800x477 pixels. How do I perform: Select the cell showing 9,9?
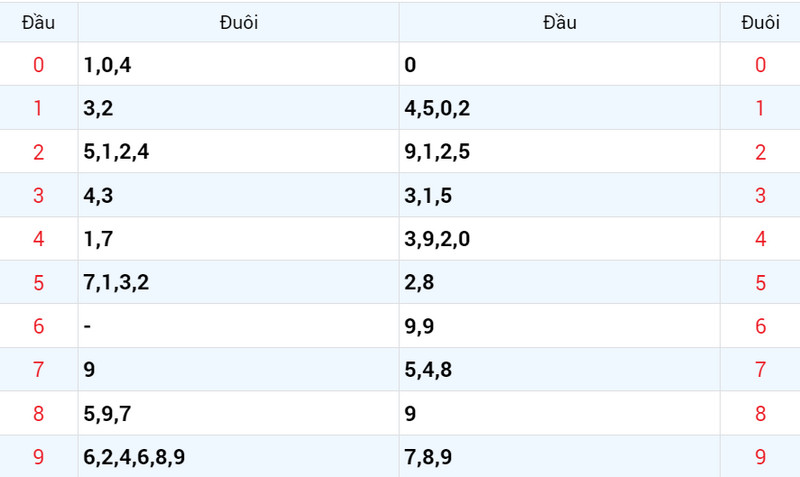click(560, 326)
